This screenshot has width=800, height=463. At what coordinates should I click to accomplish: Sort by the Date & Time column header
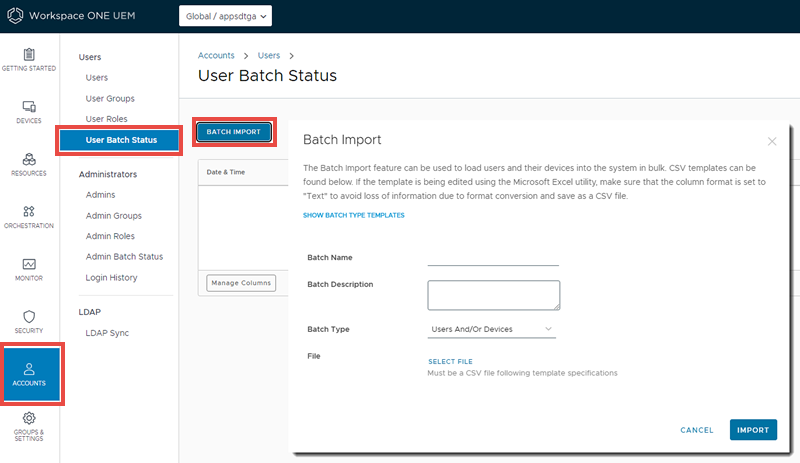pos(226,172)
